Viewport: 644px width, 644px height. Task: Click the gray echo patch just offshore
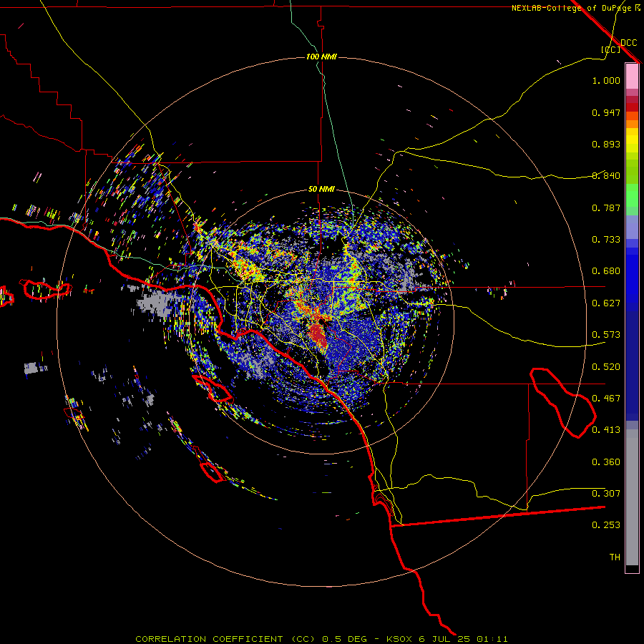pyautogui.click(x=158, y=302)
